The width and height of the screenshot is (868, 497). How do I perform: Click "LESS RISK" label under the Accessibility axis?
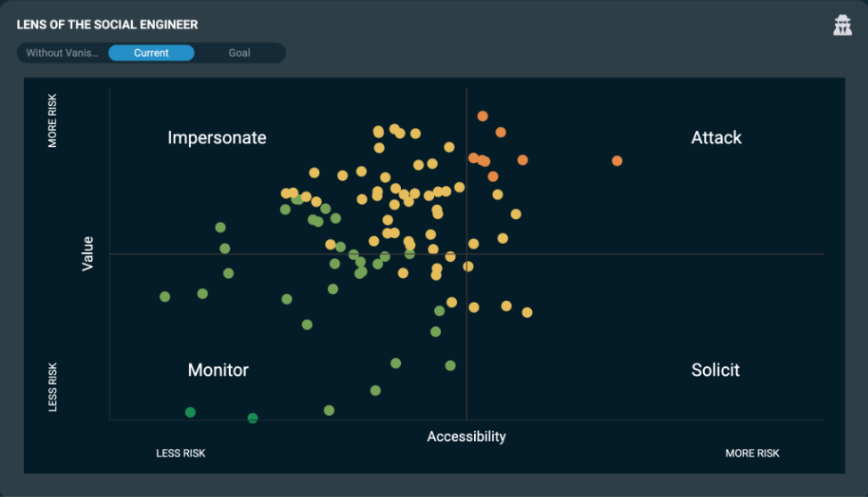181,453
